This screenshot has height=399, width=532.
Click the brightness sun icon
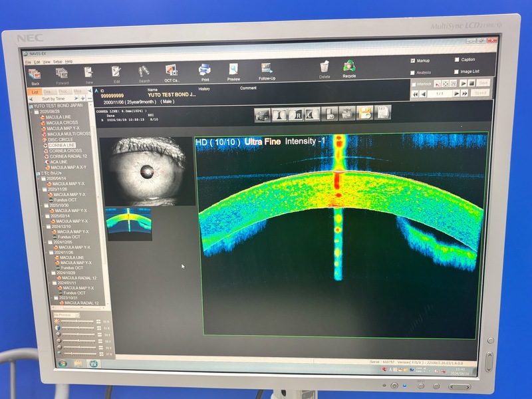point(57,321)
